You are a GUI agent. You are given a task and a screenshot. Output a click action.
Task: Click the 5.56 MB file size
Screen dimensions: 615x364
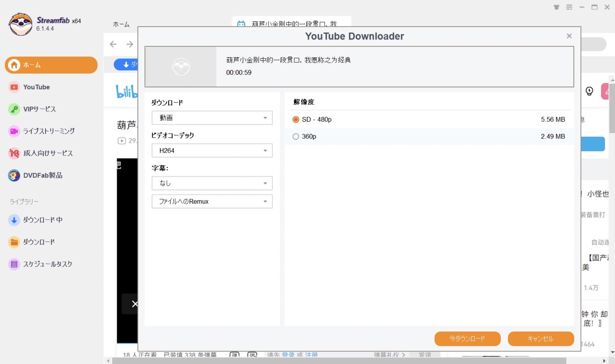(x=553, y=119)
